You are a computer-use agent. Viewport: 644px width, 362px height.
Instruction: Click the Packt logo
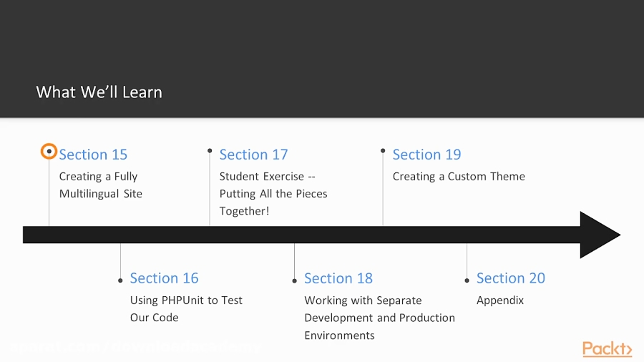click(607, 349)
